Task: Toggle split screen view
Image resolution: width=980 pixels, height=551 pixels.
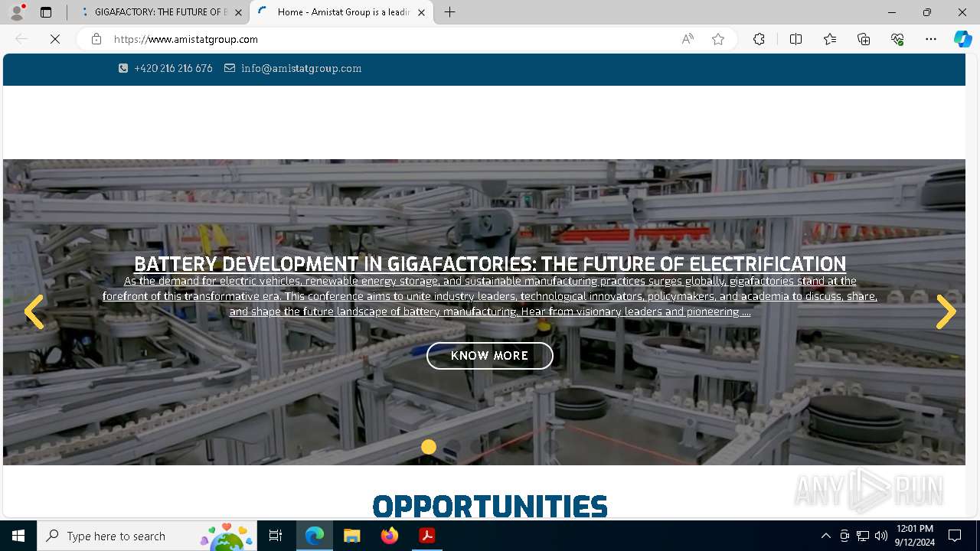Action: (x=795, y=39)
